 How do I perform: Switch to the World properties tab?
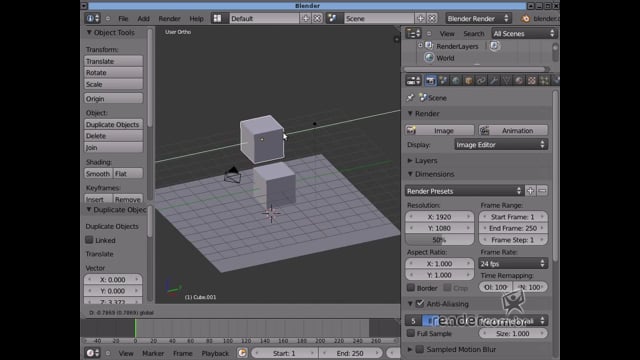[x=456, y=80]
